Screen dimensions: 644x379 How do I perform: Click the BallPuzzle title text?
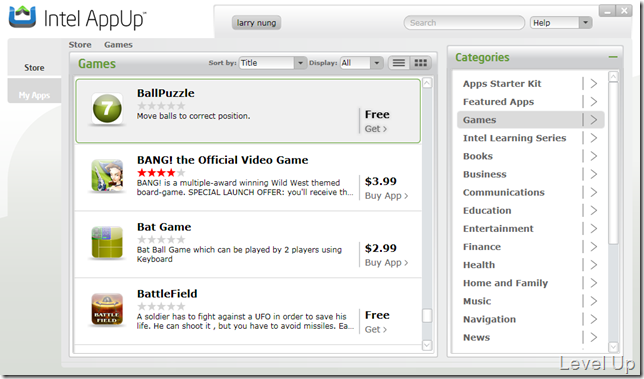166,93
